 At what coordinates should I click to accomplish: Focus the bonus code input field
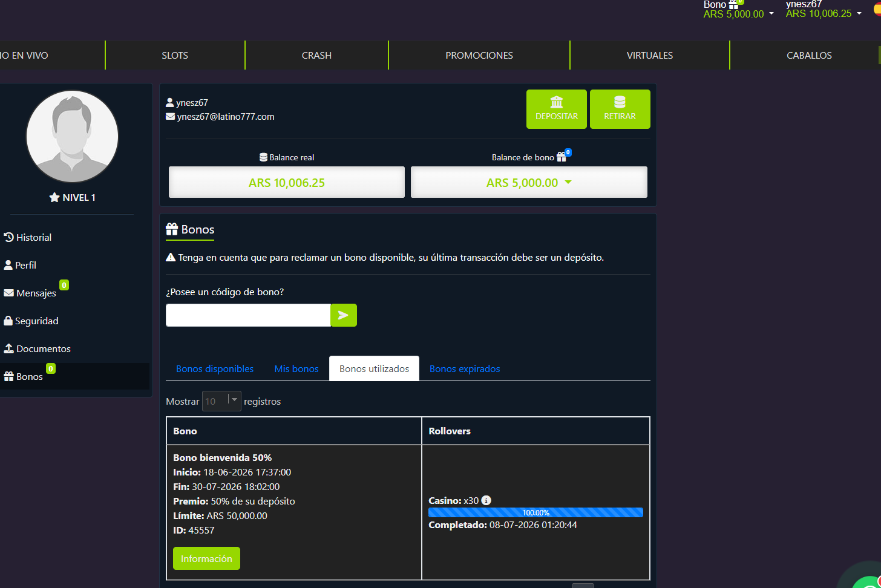(248, 315)
